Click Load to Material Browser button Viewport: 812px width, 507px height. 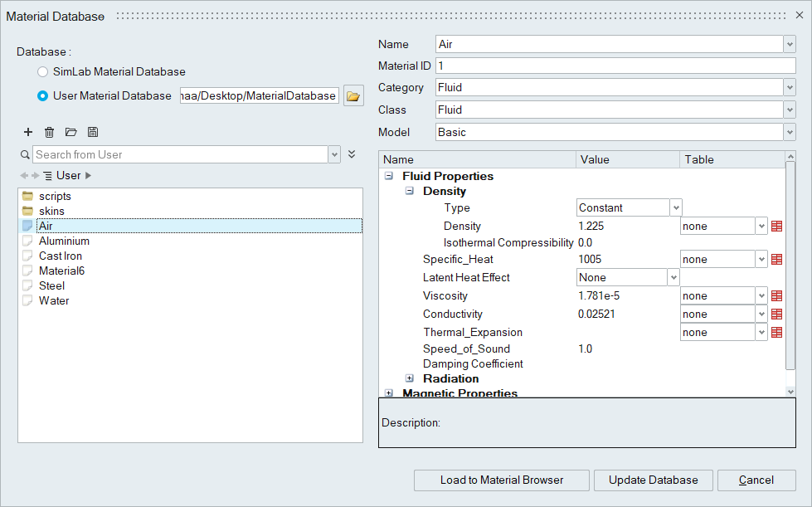click(502, 480)
